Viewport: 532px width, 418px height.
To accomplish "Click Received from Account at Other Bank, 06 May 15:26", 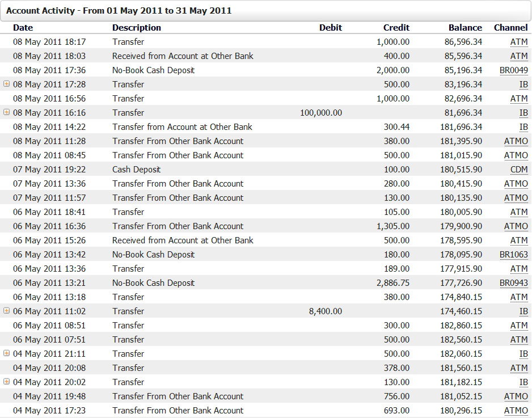I will tap(183, 240).
